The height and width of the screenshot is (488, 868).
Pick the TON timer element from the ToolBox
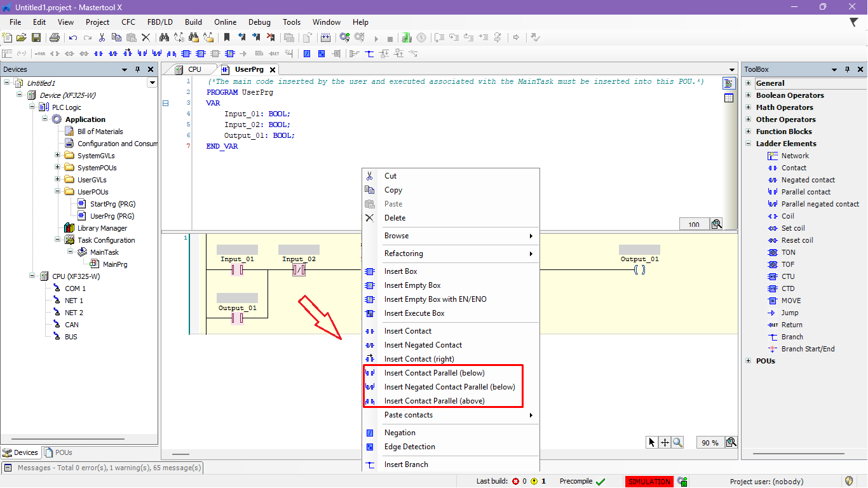click(x=788, y=252)
